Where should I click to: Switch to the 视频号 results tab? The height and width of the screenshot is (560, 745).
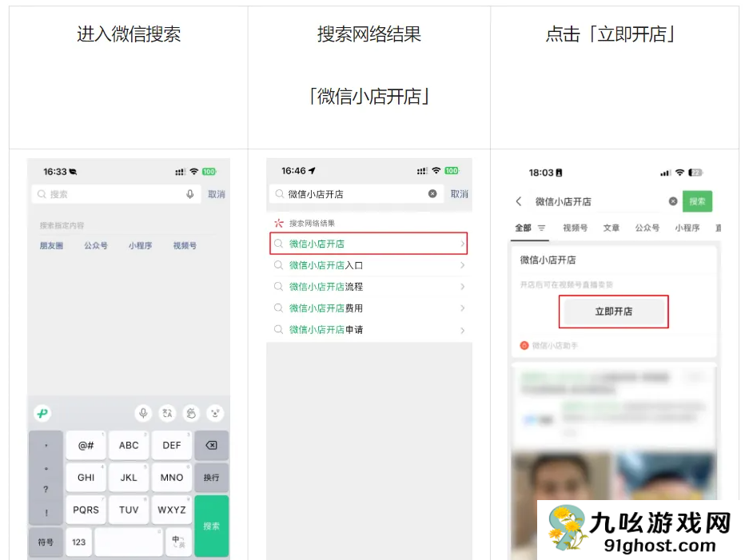pos(575,228)
